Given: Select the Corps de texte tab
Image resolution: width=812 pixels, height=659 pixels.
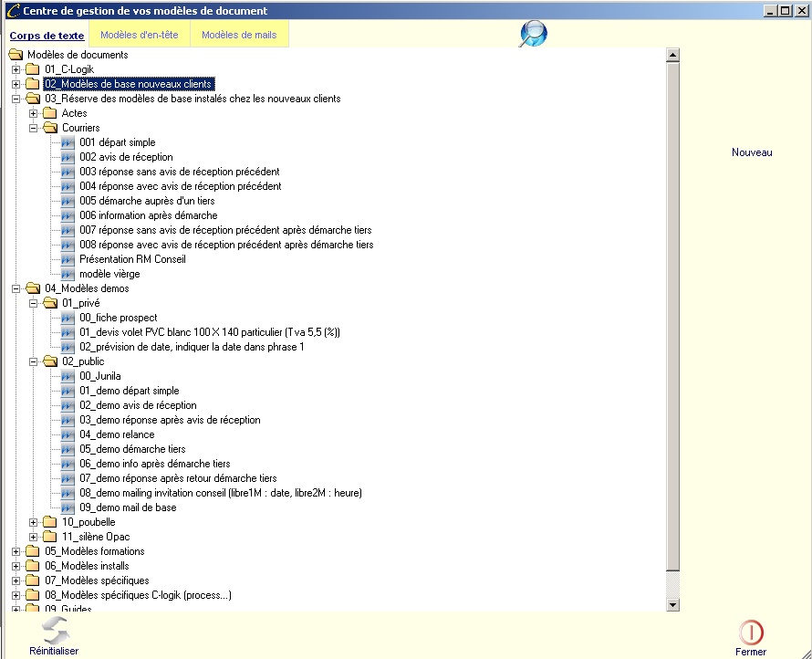Looking at the screenshot, I should 47,36.
